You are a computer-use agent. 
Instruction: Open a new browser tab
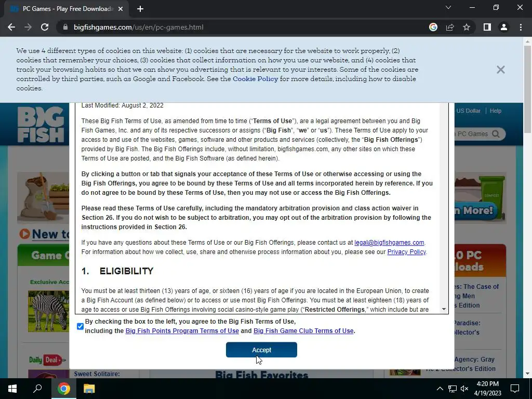tap(140, 9)
